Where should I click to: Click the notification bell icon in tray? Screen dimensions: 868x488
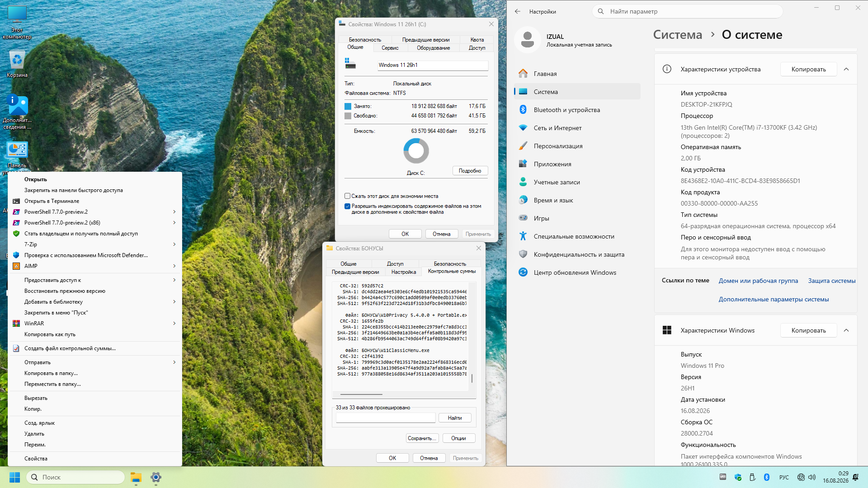click(x=855, y=477)
